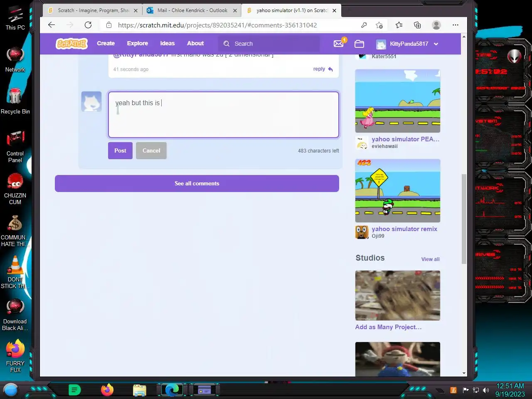Click the address bar URL
This screenshot has width=532, height=399.
point(217,25)
